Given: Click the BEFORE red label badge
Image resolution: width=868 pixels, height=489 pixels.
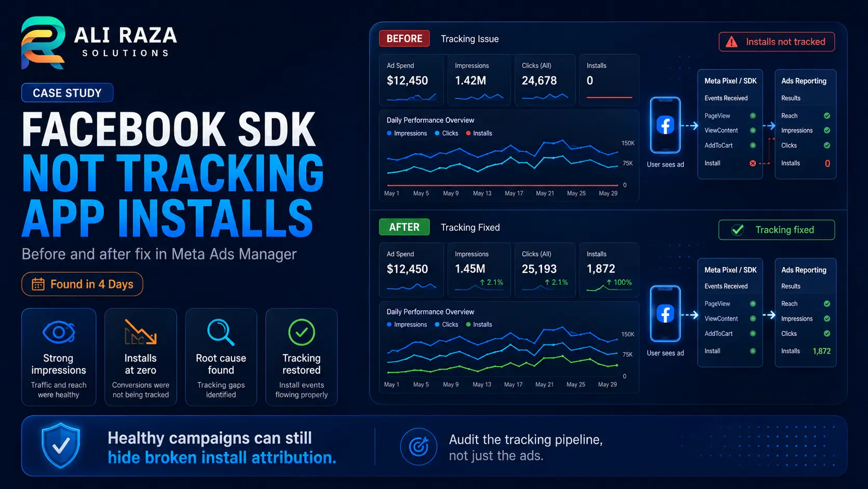Looking at the screenshot, I should [x=404, y=38].
